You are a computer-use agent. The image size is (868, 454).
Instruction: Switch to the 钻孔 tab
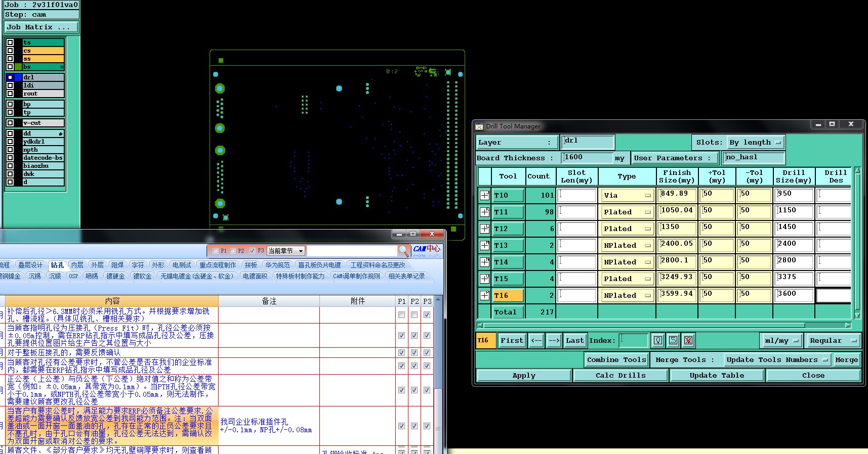coord(57,265)
